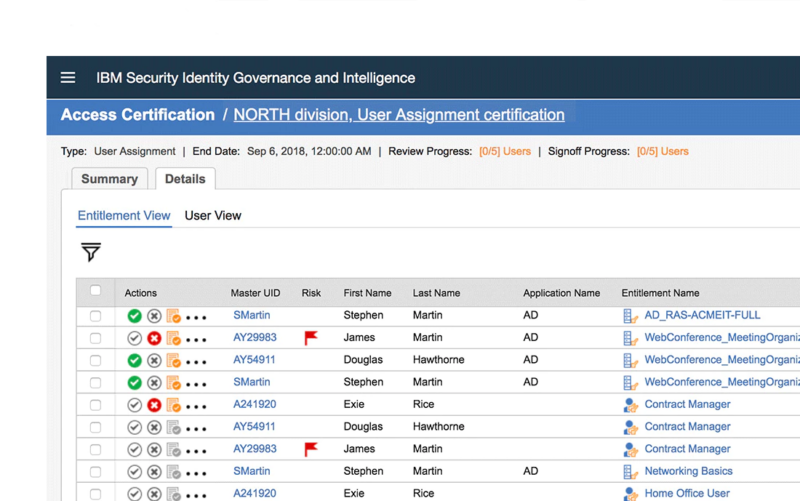Viewport: 800px width, 501px height.
Task: Click the Last Name column header
Action: click(436, 293)
